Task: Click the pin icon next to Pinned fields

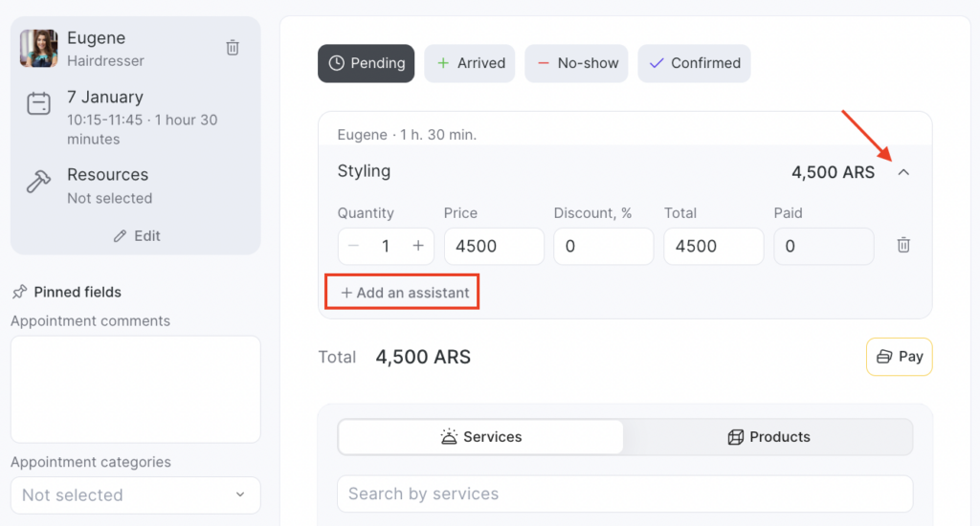Action: point(19,293)
